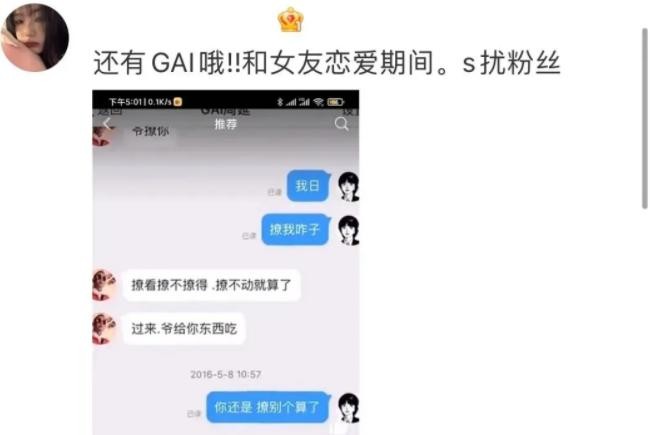
Task: Click the battery indicator in status bar
Action: pos(335,102)
